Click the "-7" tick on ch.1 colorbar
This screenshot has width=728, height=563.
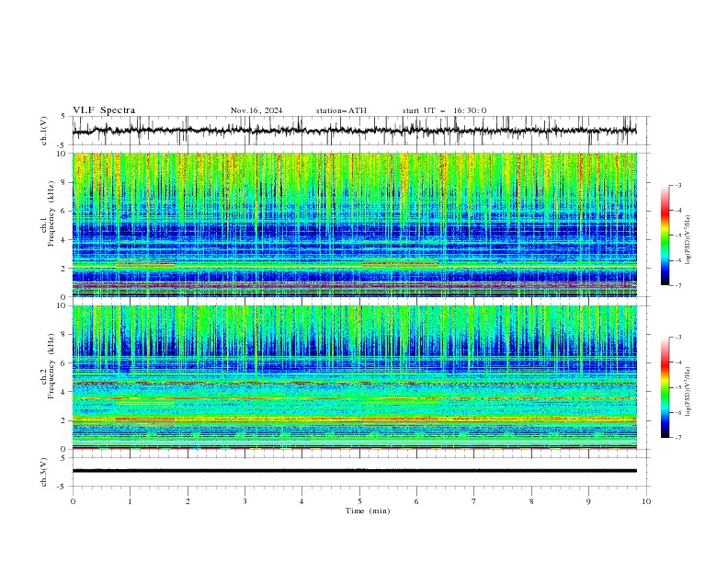678,285
